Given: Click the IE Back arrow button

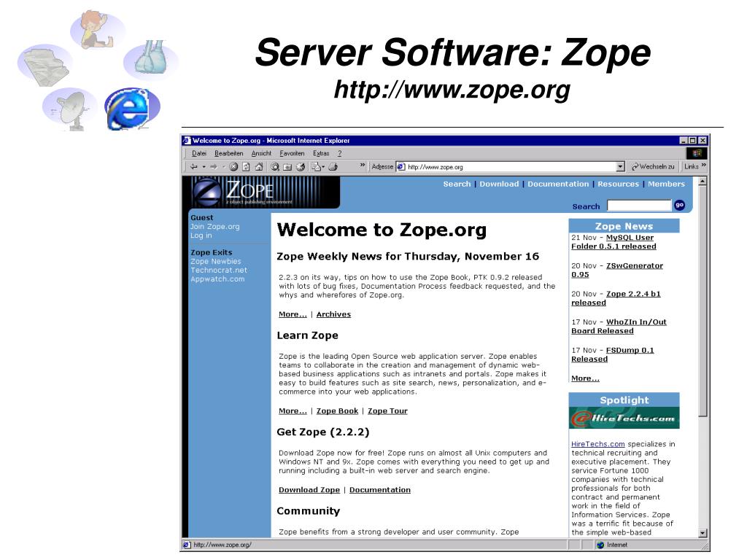Looking at the screenshot, I should (193, 167).
